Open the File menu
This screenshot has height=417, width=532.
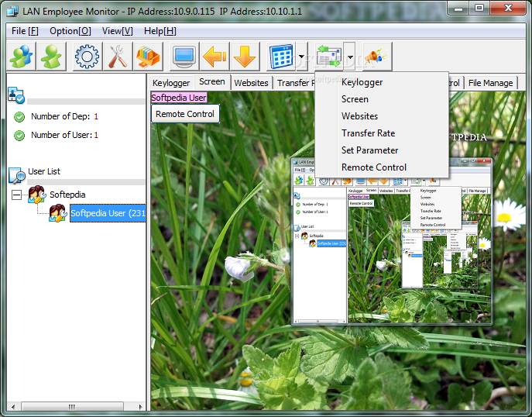point(25,31)
